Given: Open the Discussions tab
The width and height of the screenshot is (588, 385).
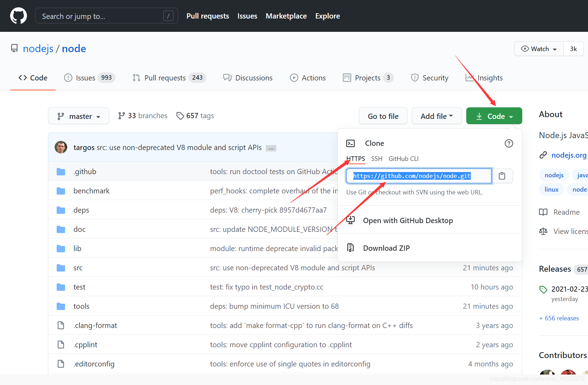Looking at the screenshot, I should click(x=248, y=78).
